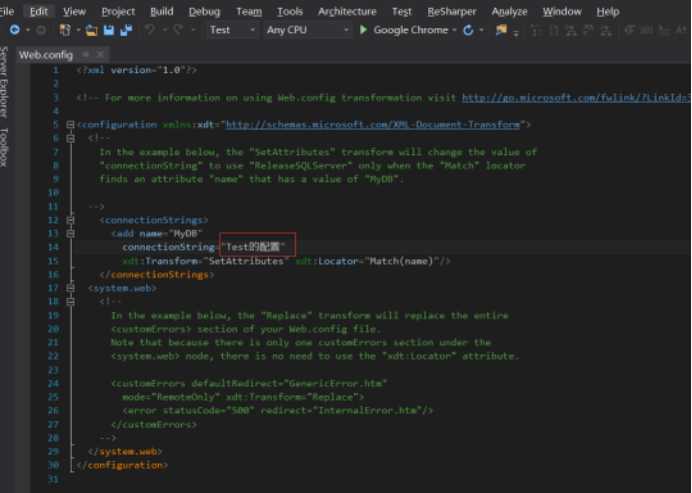Open the Architecture menu

point(347,11)
